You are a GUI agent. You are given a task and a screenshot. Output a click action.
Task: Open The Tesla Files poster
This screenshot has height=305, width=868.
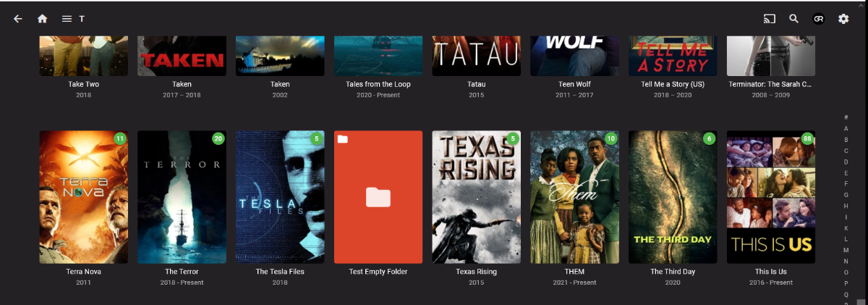[x=280, y=197]
